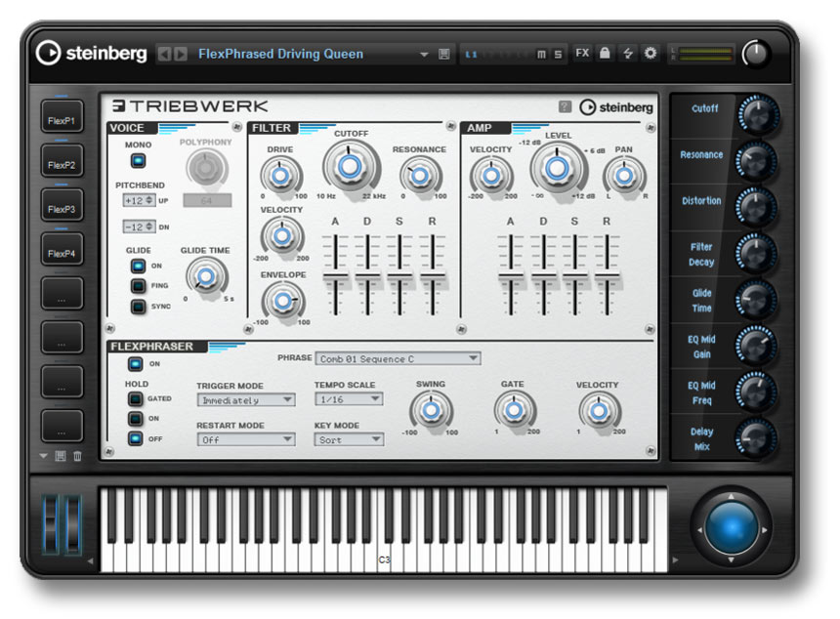Mute the layer with the m button

pyautogui.click(x=541, y=54)
